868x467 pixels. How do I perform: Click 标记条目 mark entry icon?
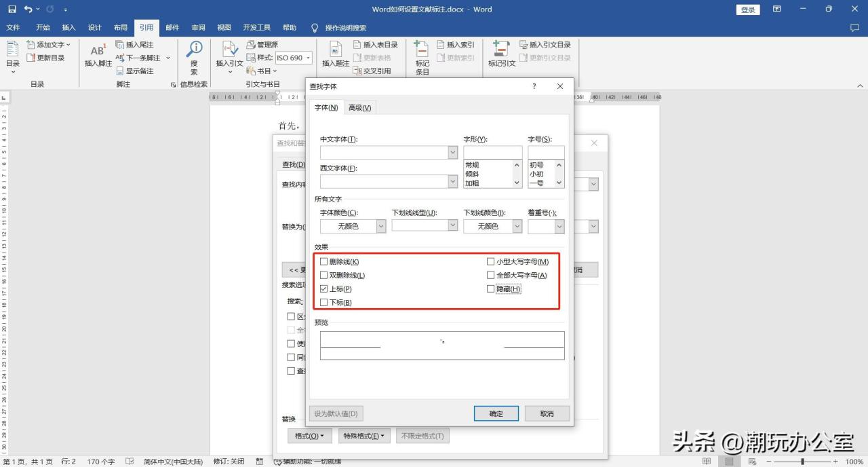422,58
